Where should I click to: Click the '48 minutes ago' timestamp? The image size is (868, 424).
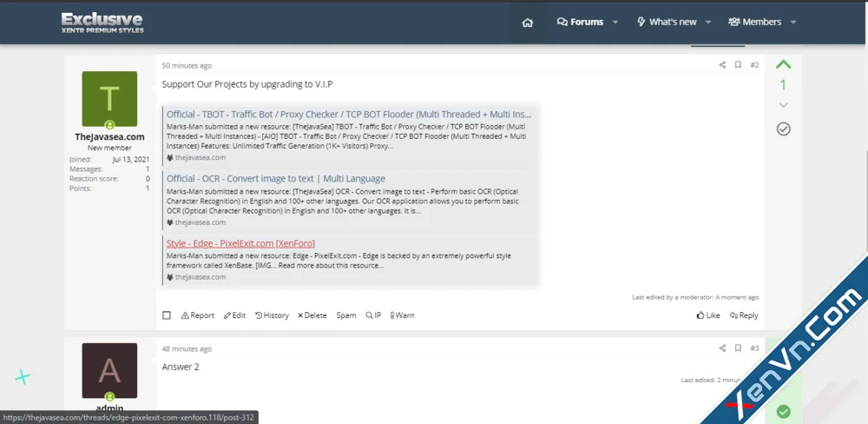pos(187,348)
